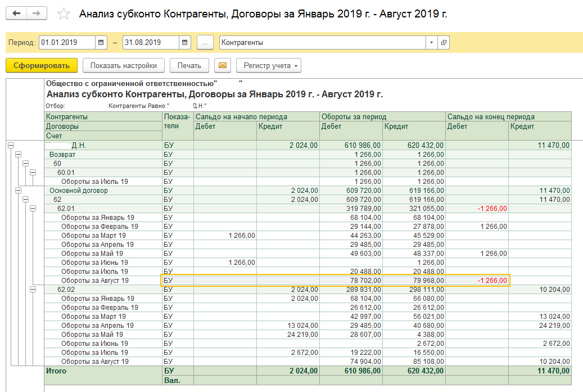
Task: Open period selection ellipsis button
Action: (205, 42)
